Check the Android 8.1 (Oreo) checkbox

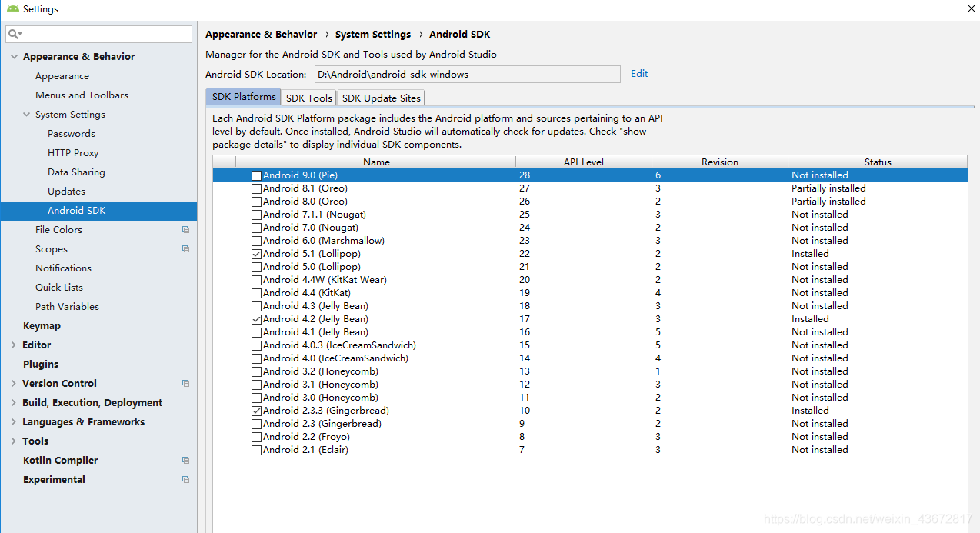pyautogui.click(x=256, y=188)
